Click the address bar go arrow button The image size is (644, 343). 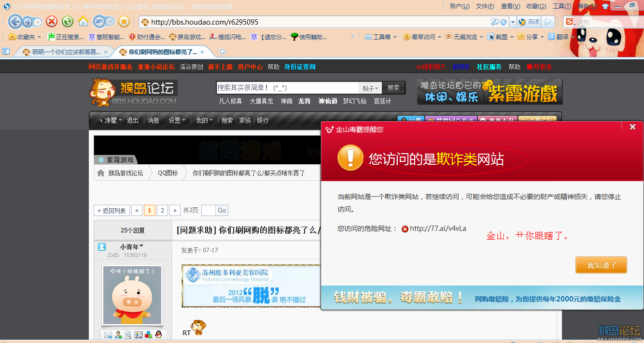pyautogui.click(x=547, y=22)
